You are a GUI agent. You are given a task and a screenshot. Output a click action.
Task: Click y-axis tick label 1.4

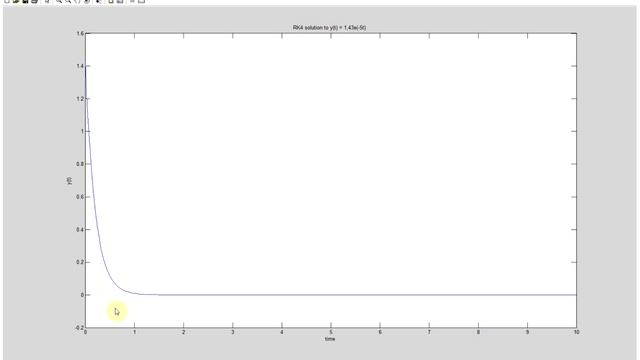point(80,66)
